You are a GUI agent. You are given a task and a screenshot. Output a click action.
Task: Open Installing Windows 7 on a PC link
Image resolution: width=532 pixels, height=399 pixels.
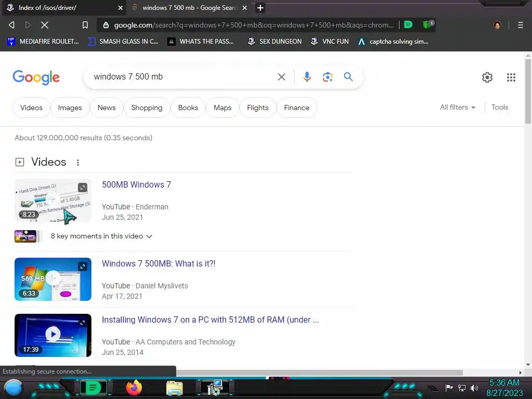(210, 320)
